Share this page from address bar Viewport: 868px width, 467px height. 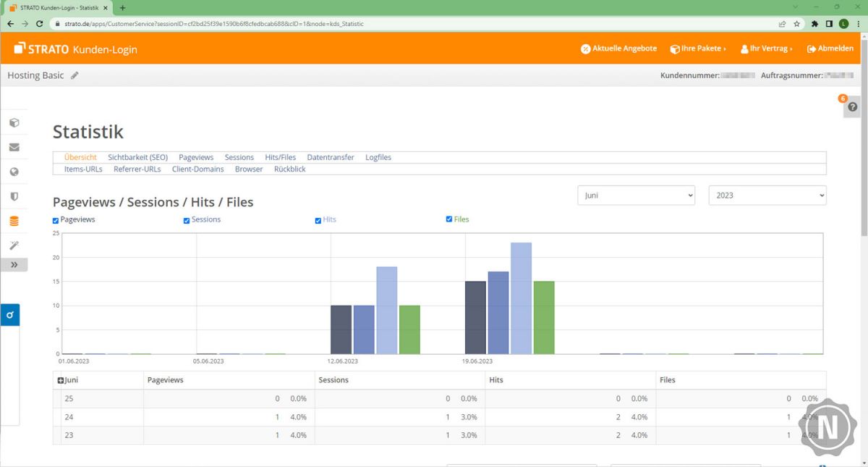click(783, 23)
